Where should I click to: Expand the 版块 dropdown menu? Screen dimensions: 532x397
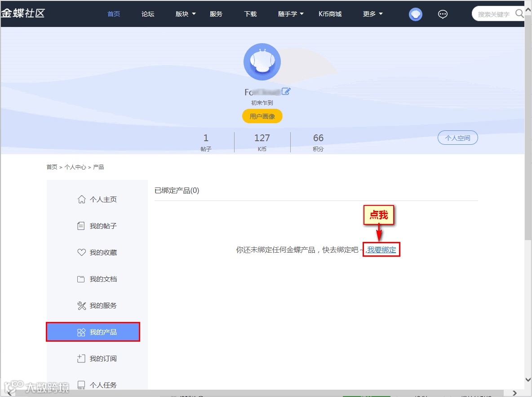[186, 14]
